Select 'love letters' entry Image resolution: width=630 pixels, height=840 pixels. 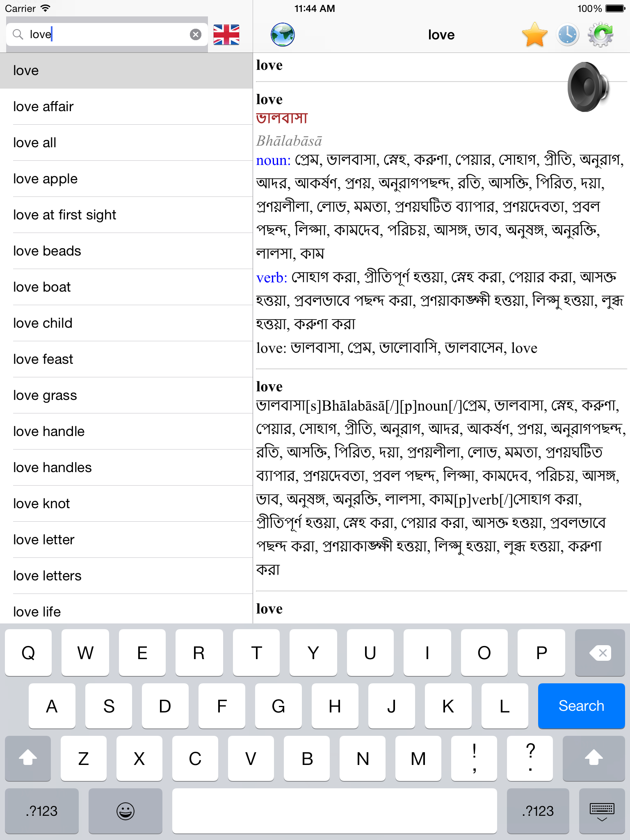point(126,576)
